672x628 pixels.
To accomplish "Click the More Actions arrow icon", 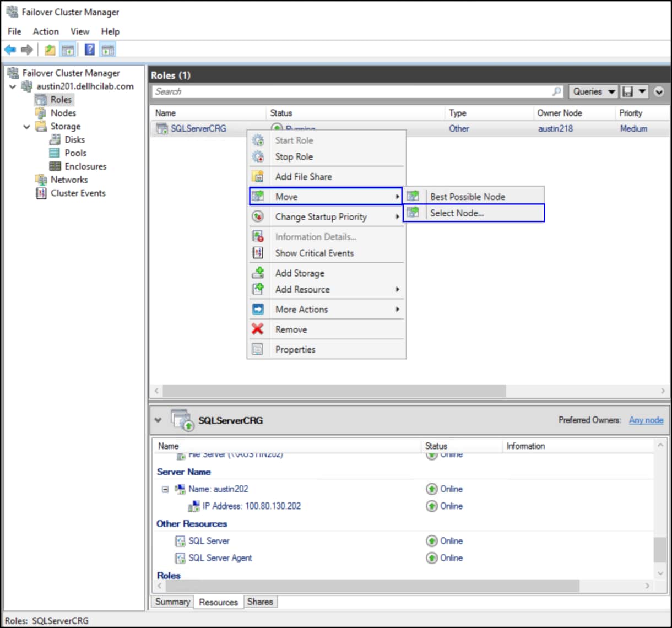I will tap(258, 310).
